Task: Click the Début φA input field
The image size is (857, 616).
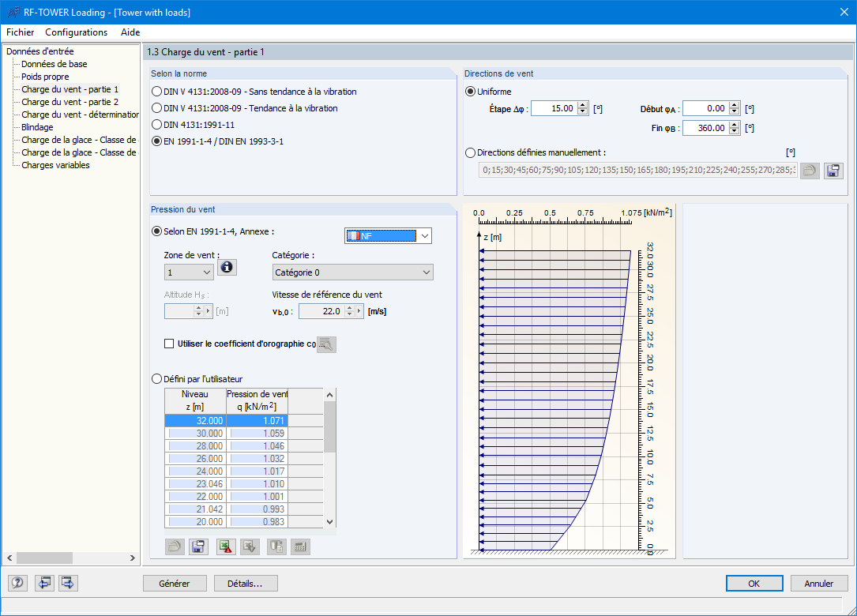Action: 706,109
